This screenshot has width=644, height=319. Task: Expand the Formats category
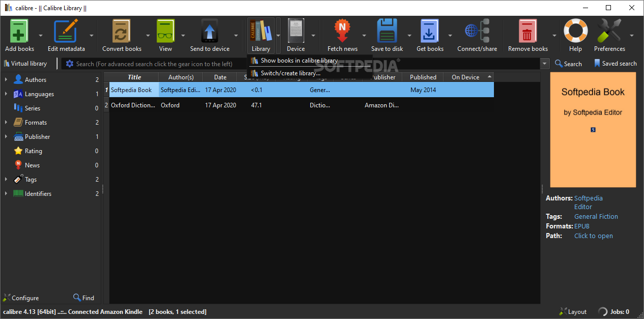[6, 123]
